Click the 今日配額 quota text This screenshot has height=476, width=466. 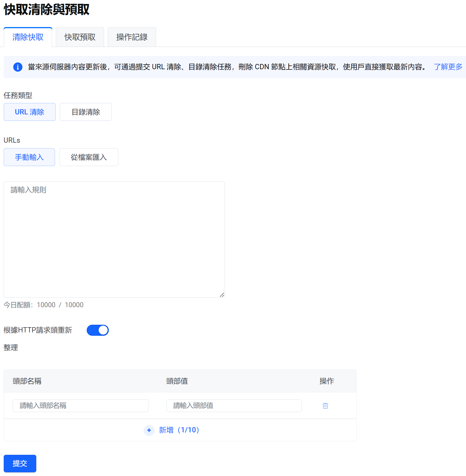tap(43, 305)
